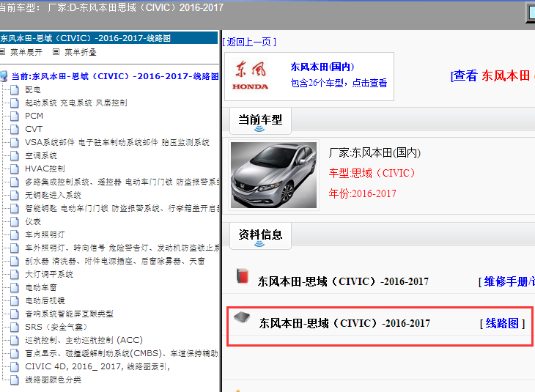Click the document icon beside 车内照明灯
The width and height of the screenshot is (535, 392).
coord(15,235)
